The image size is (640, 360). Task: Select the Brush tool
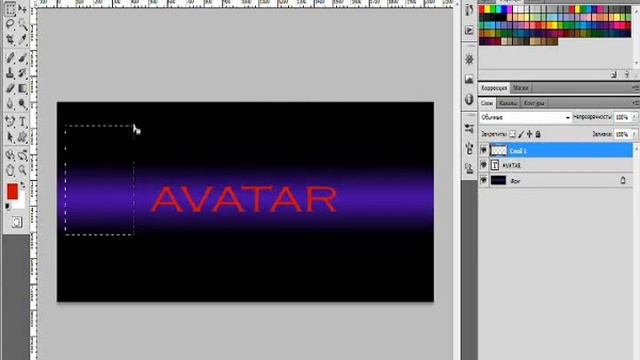click(x=23, y=58)
